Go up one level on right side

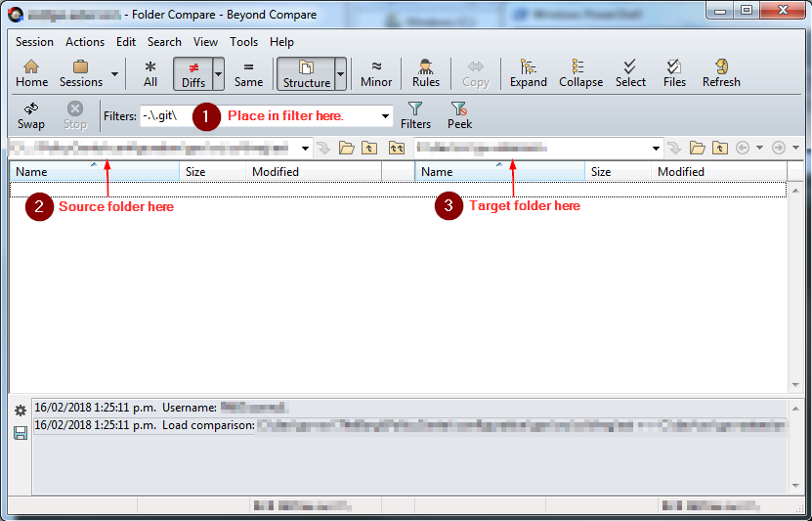pyautogui.click(x=720, y=149)
